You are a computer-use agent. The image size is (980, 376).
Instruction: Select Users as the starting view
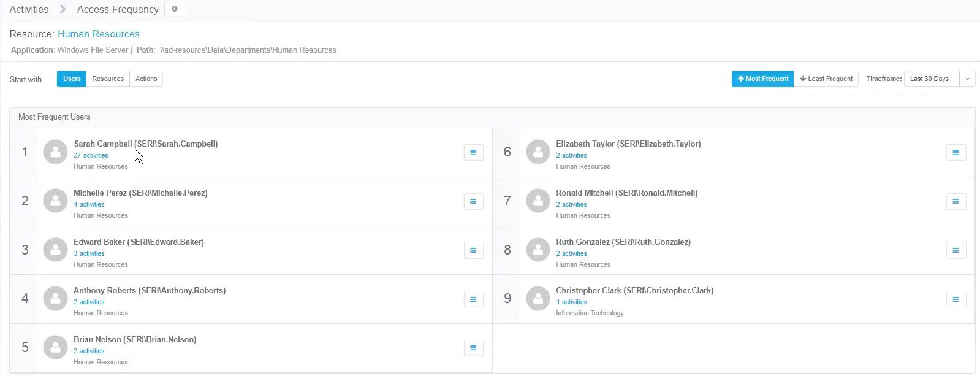(x=72, y=79)
